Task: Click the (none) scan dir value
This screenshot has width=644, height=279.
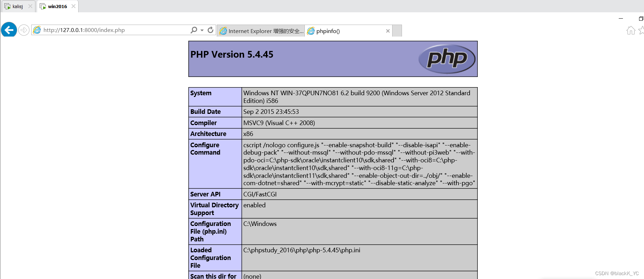Action: [252, 276]
